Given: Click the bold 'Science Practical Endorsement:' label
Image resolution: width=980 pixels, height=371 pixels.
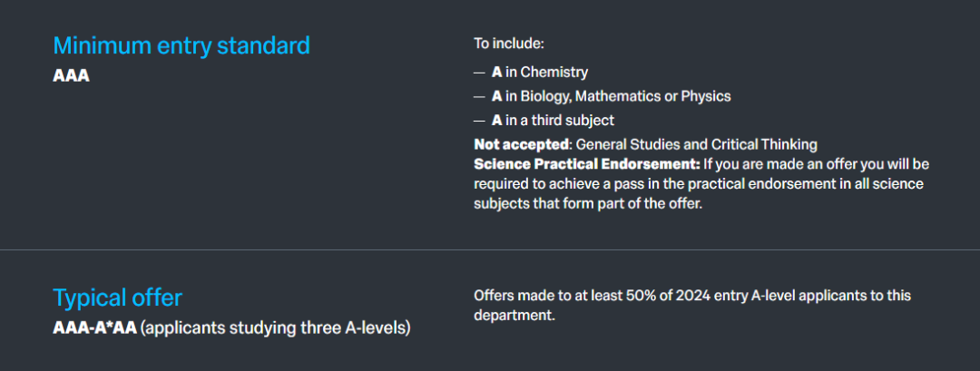Looking at the screenshot, I should click(x=587, y=164).
